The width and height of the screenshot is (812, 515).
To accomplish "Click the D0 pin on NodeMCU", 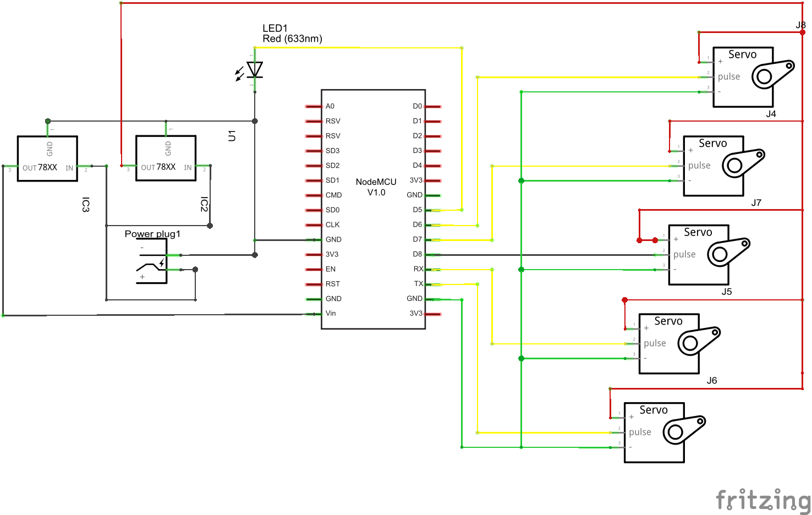I will tap(433, 106).
